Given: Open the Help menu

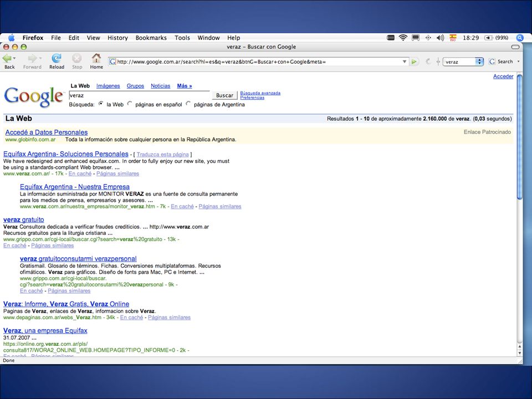Looking at the screenshot, I should (233, 38).
